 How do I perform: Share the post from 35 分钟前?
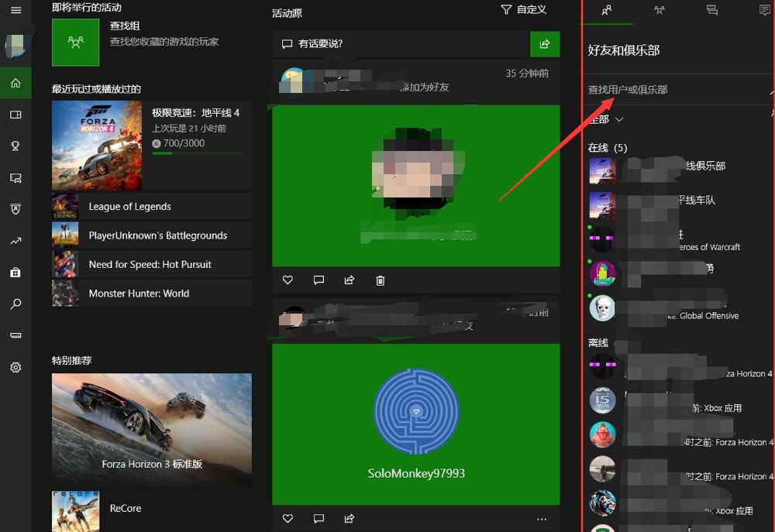[x=350, y=280]
